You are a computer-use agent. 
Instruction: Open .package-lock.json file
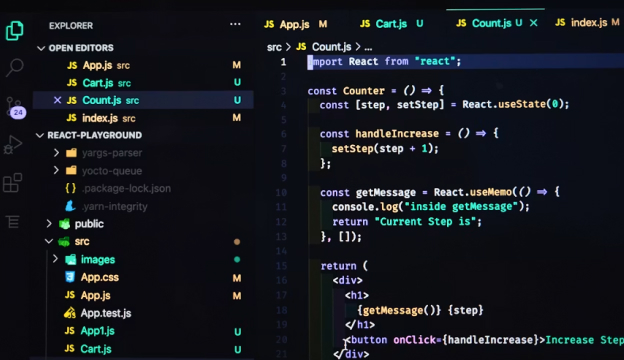click(x=126, y=189)
